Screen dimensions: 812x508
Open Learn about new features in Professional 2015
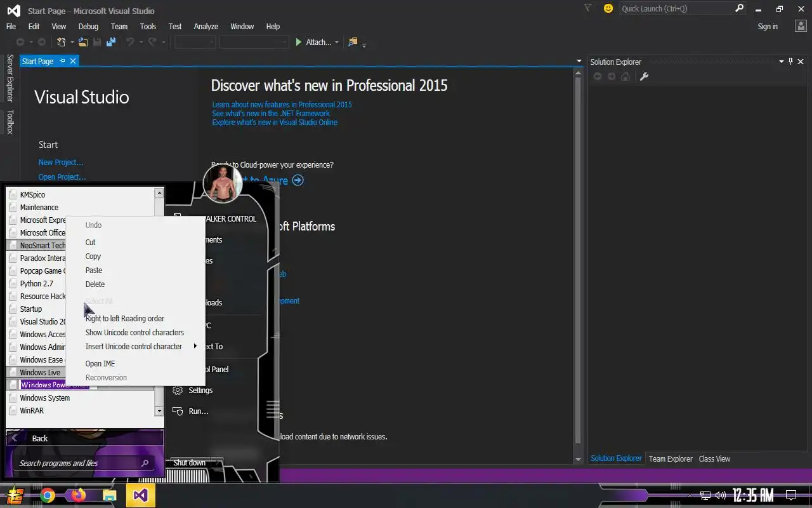282,105
